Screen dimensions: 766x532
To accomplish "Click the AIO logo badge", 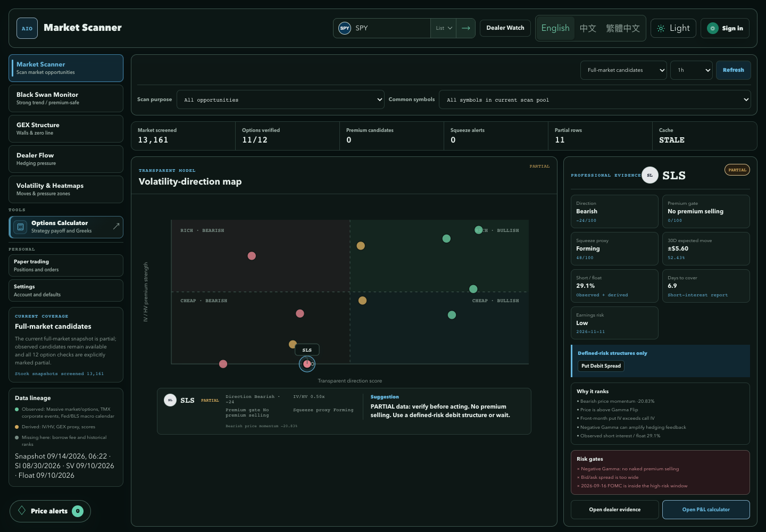I will click(27, 28).
